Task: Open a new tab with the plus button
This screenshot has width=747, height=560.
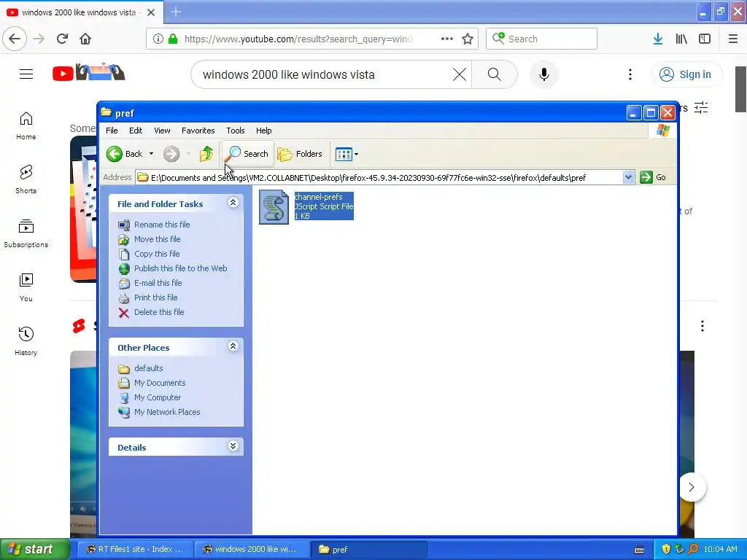Action: (176, 12)
